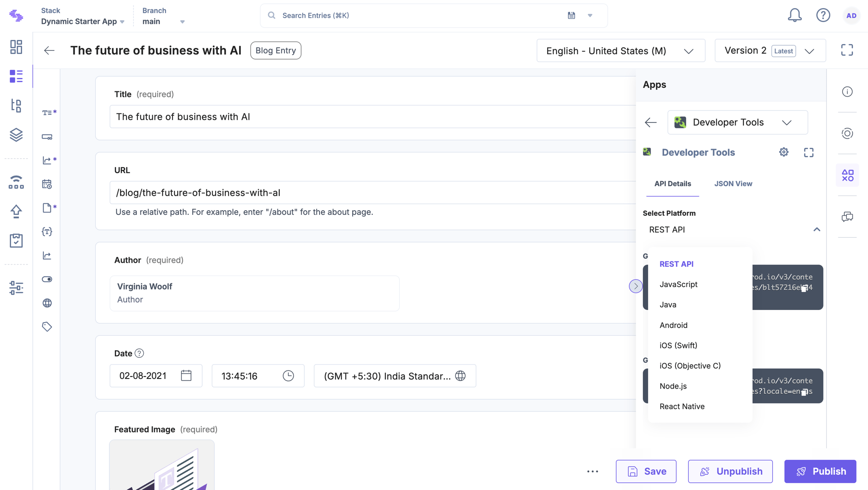Open the Settings sliders icon in sidebar
868x490 pixels.
coord(16,288)
